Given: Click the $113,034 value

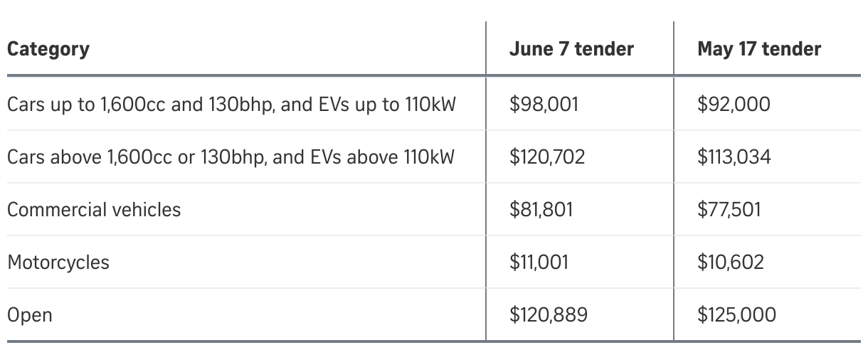Looking at the screenshot, I should (x=734, y=157).
